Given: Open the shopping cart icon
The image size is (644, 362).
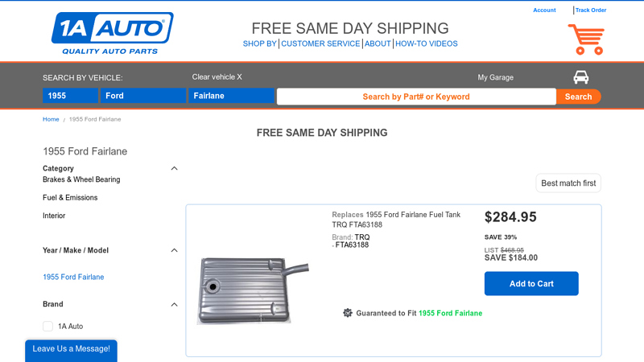Looking at the screenshot, I should [586, 39].
